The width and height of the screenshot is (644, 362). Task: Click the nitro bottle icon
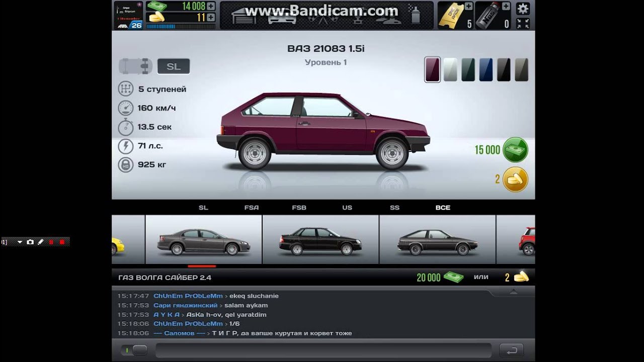(x=487, y=16)
